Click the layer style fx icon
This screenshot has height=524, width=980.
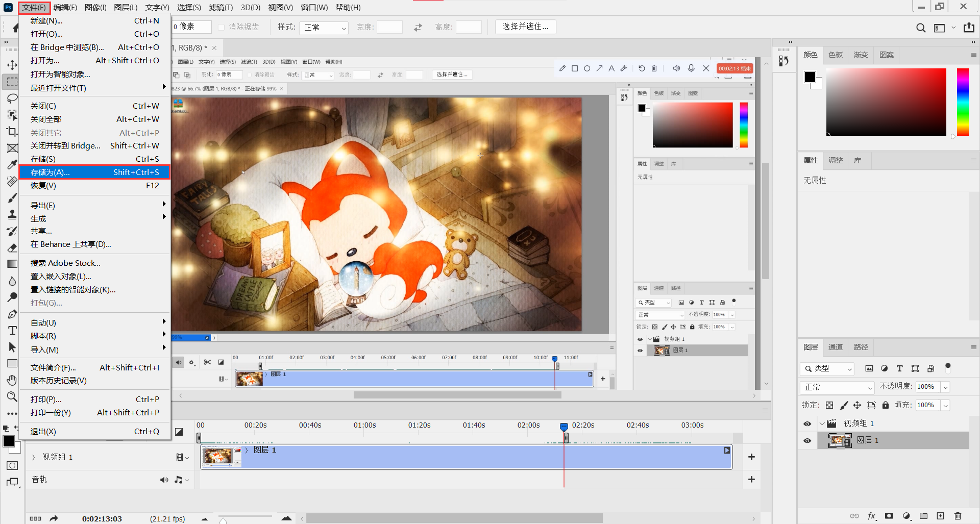(872, 516)
